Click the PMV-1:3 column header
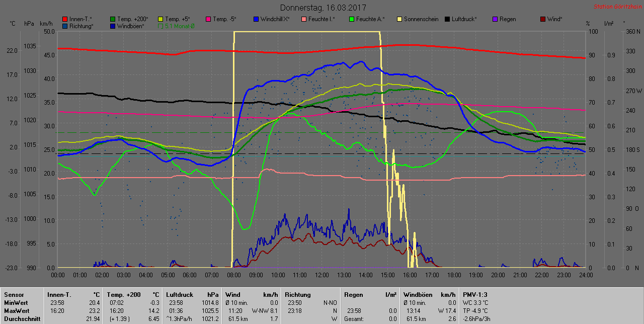Image resolution: width=644 pixels, height=324 pixels. point(475,295)
